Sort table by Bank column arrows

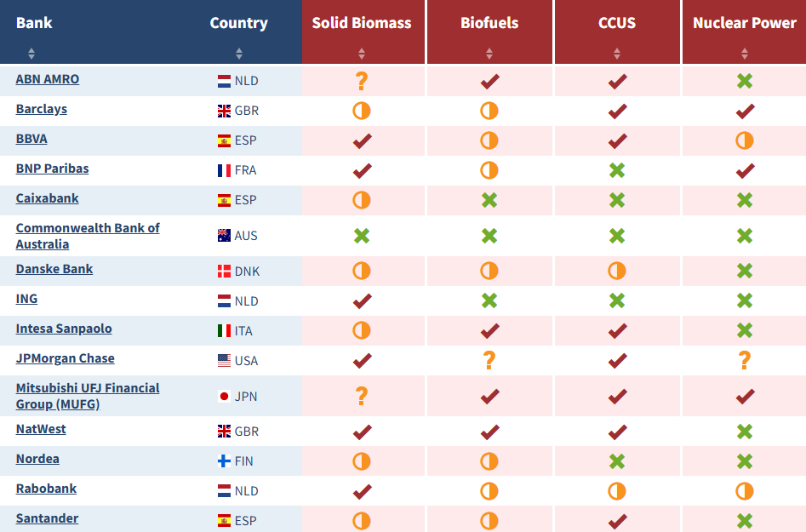pyautogui.click(x=31, y=54)
